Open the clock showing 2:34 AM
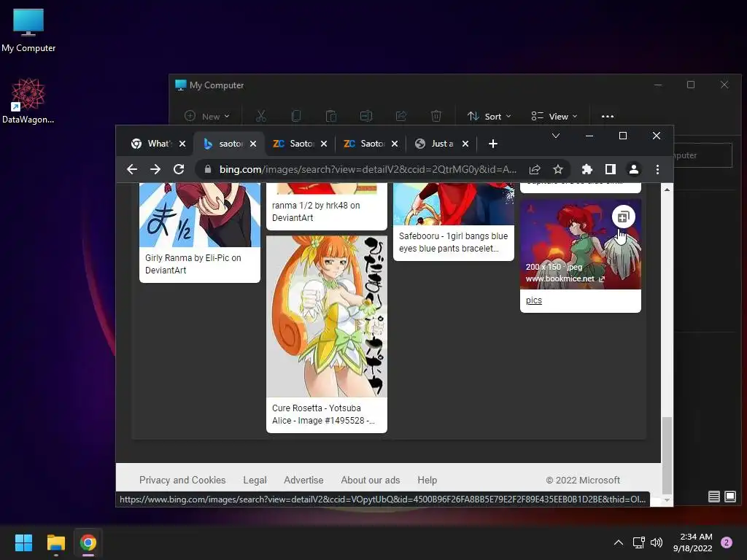This screenshot has width=747, height=560. click(x=693, y=542)
